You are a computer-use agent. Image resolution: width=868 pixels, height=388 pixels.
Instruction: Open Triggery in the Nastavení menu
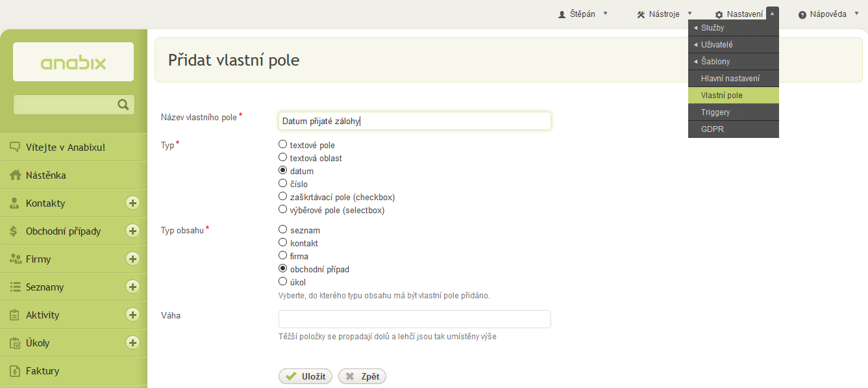[x=734, y=112]
